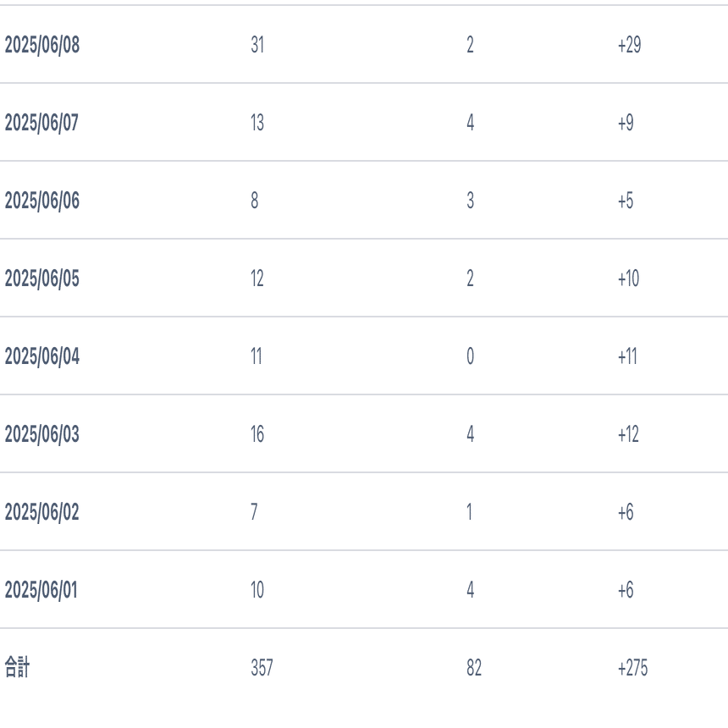728x728 pixels.
Task: Click the 2025/06/04 row header
Action: pyautogui.click(x=42, y=356)
